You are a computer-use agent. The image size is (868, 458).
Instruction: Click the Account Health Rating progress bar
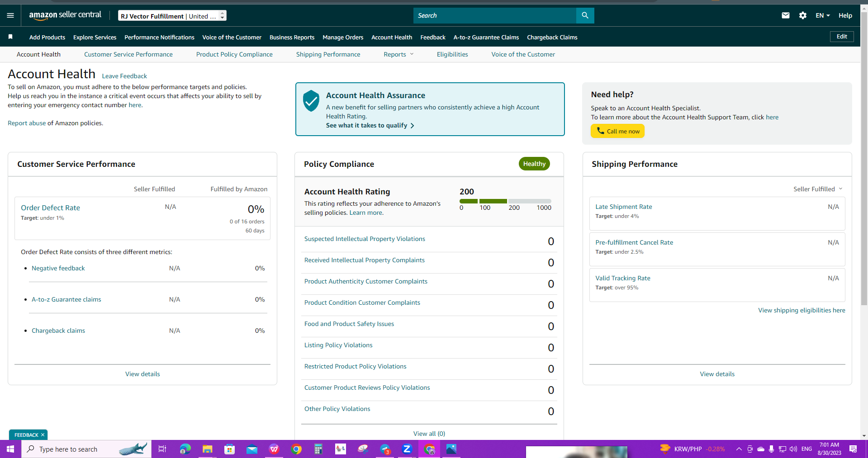[x=505, y=201]
